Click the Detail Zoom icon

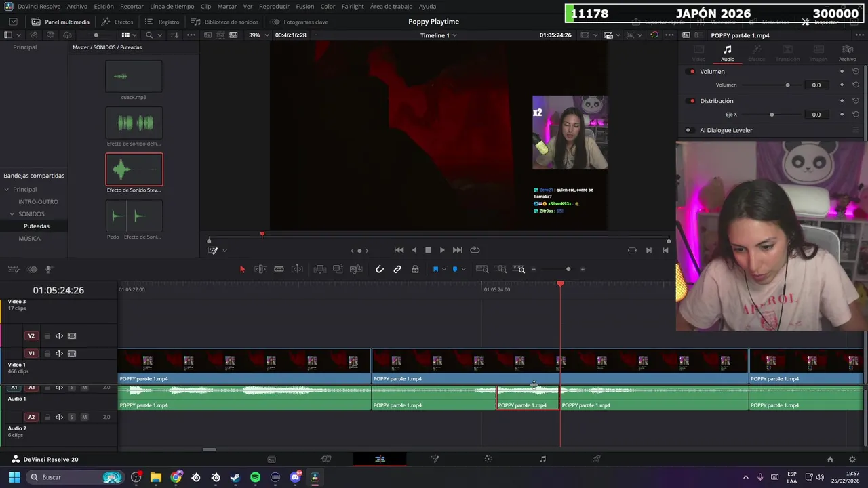(502, 269)
